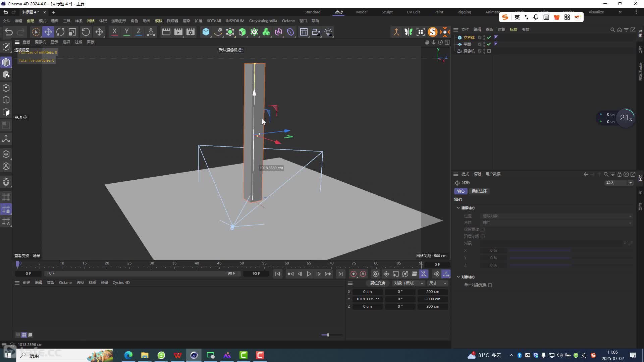The image size is (644, 362).
Task: Click the 复位变换 button
Action: [378, 283]
